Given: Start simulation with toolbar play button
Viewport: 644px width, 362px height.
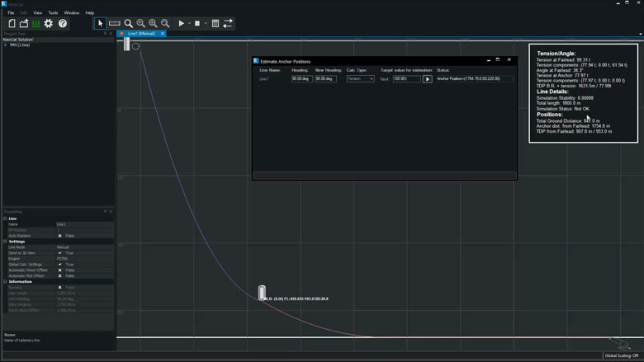Looking at the screenshot, I should tap(182, 24).
